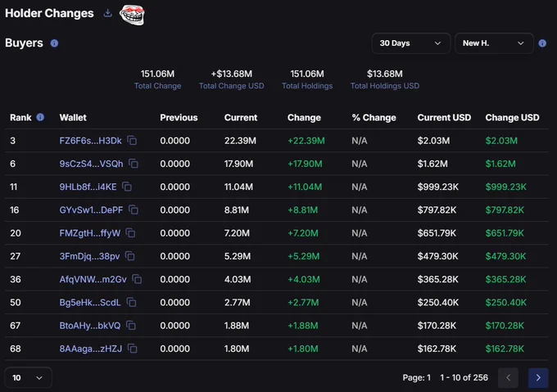Sort by Rank column header

click(x=20, y=117)
